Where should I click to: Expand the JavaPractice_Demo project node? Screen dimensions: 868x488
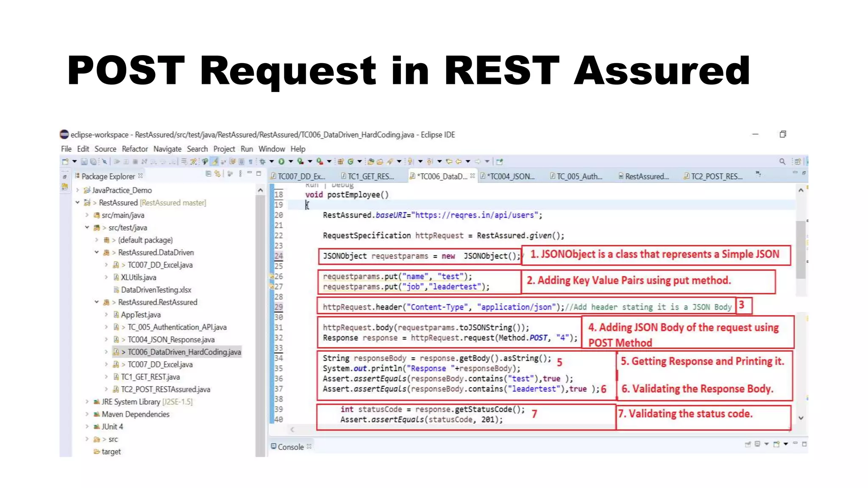pos(78,190)
